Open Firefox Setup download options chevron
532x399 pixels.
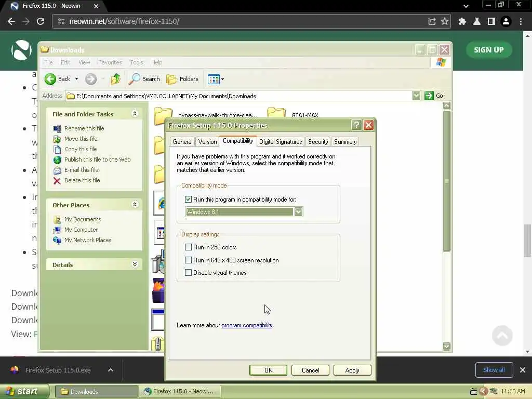tap(111, 370)
